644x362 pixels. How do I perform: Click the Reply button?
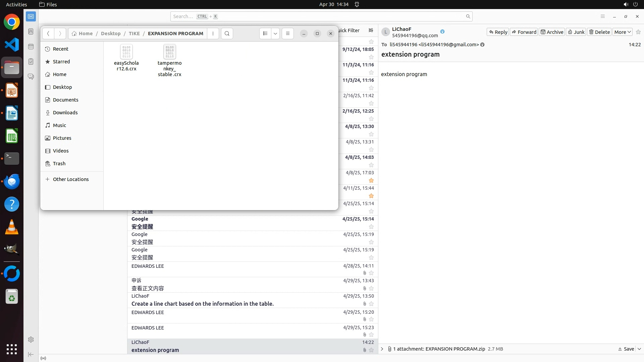(x=498, y=32)
